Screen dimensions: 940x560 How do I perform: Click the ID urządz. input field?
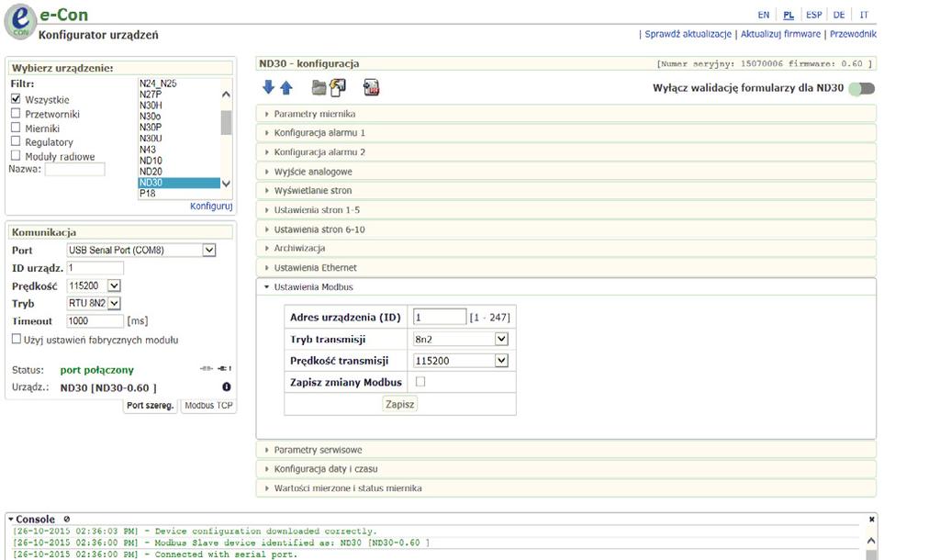(95, 267)
